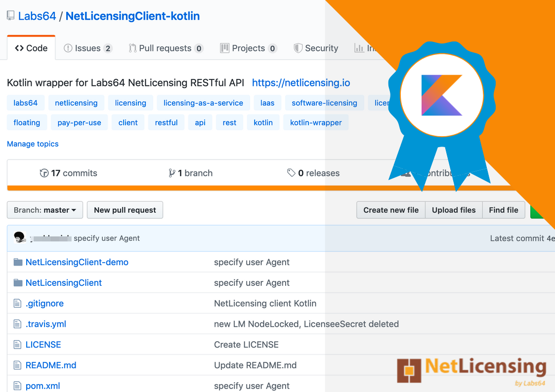
Task: Open the pom.xml file
Action: (x=43, y=386)
